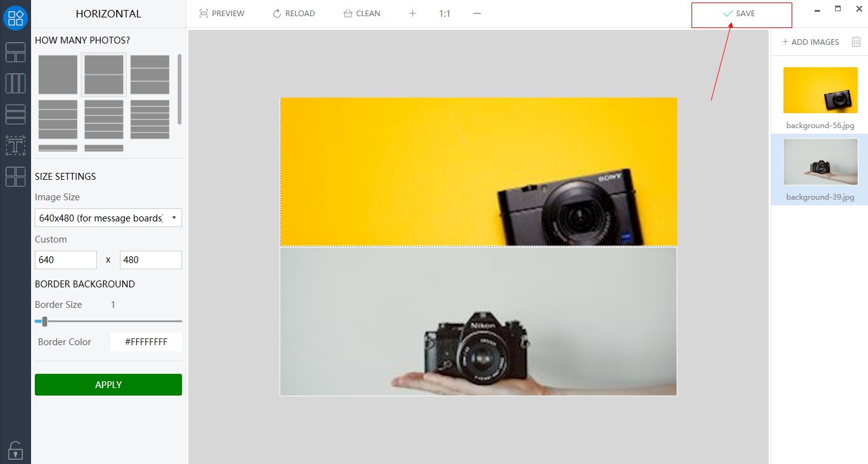
Task: Zoom in with the plus icon
Action: 413,14
